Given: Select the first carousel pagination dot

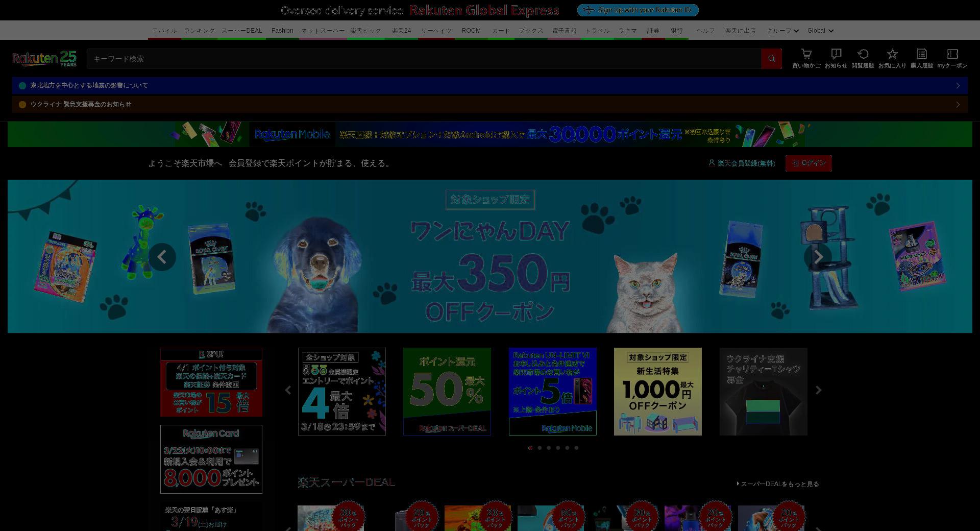Looking at the screenshot, I should 530,448.
